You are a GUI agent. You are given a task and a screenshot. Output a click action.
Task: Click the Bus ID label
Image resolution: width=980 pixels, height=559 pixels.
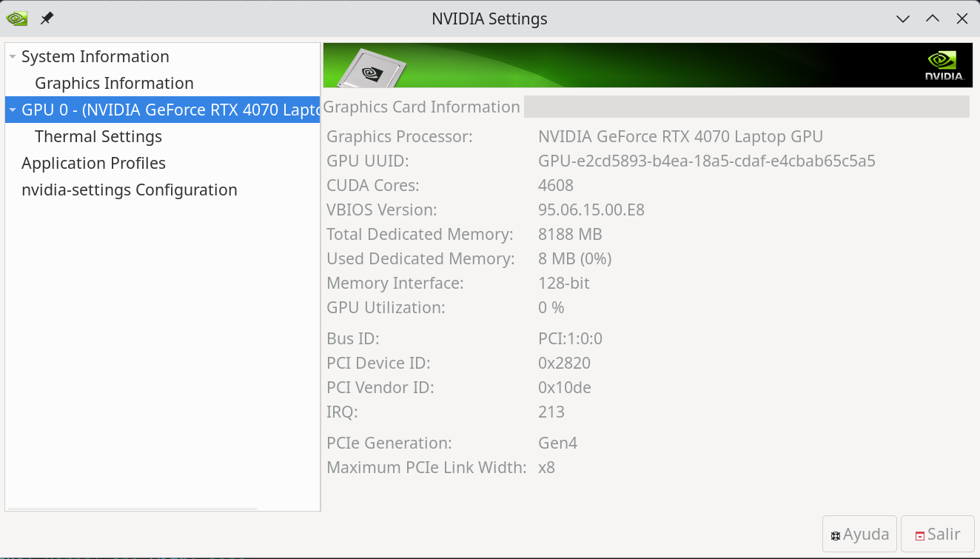point(353,339)
